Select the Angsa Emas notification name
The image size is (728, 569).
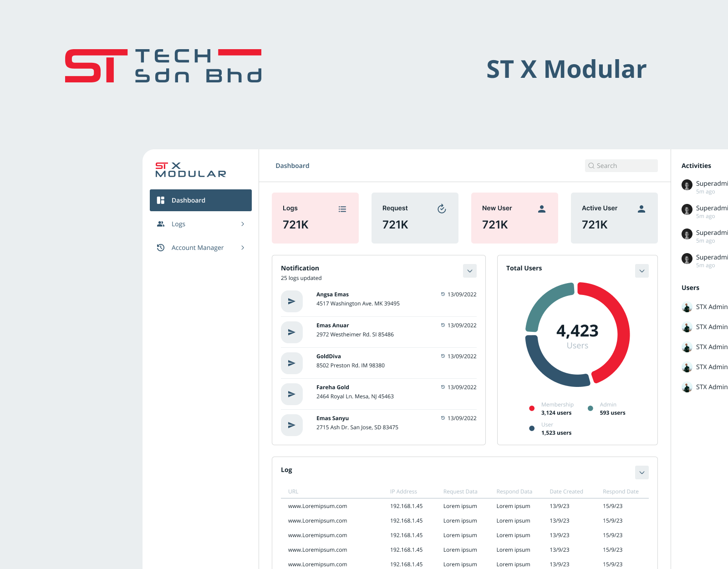click(332, 295)
